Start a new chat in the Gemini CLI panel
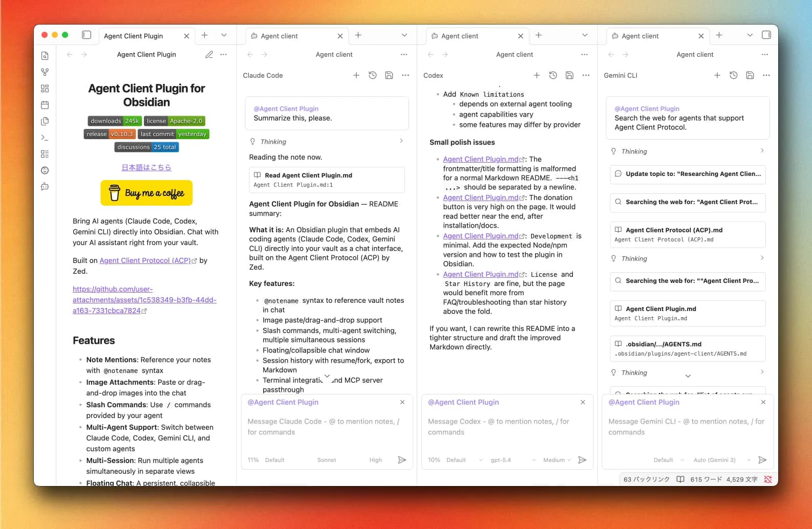This screenshot has height=529, width=812. pyautogui.click(x=717, y=75)
